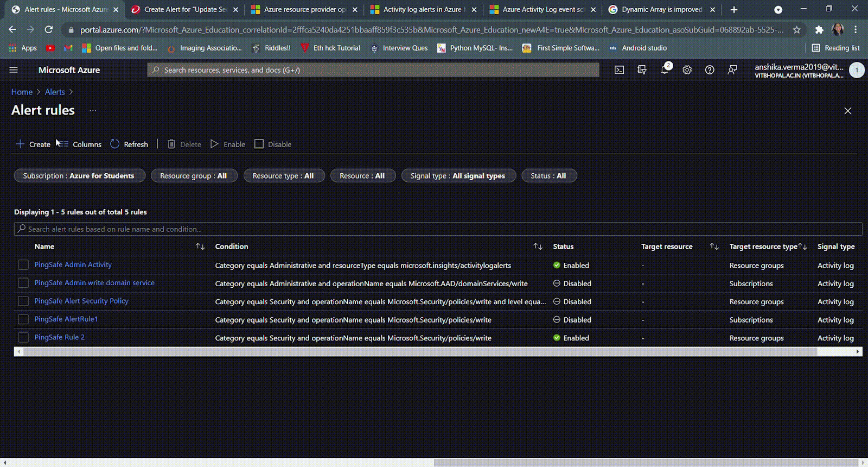868x467 pixels.
Task: Check the PingSafe Admin Activity checkbox
Action: click(23, 265)
